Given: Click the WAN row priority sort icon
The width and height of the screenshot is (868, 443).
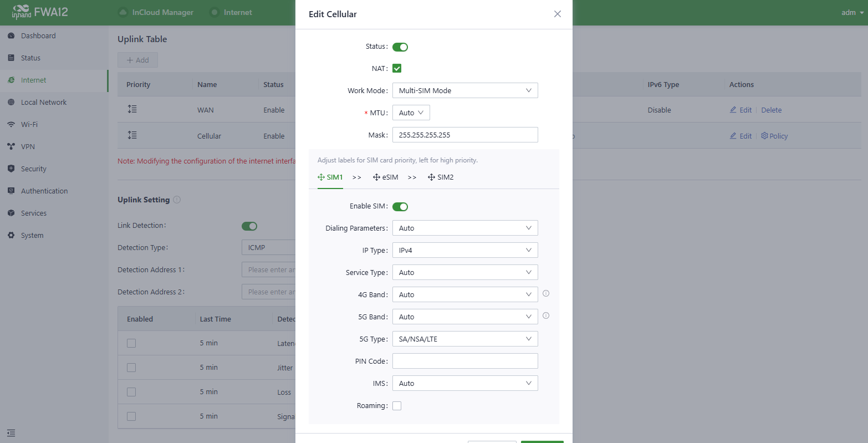Looking at the screenshot, I should click(x=132, y=110).
